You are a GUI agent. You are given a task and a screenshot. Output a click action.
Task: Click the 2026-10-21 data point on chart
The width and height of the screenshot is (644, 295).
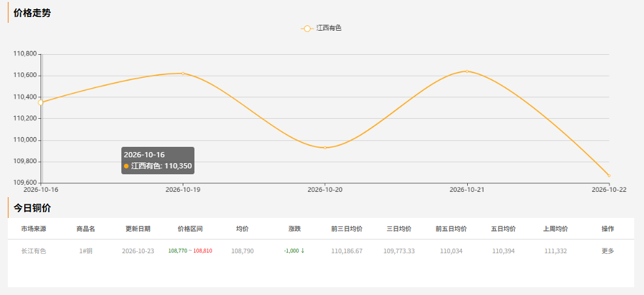click(467, 71)
